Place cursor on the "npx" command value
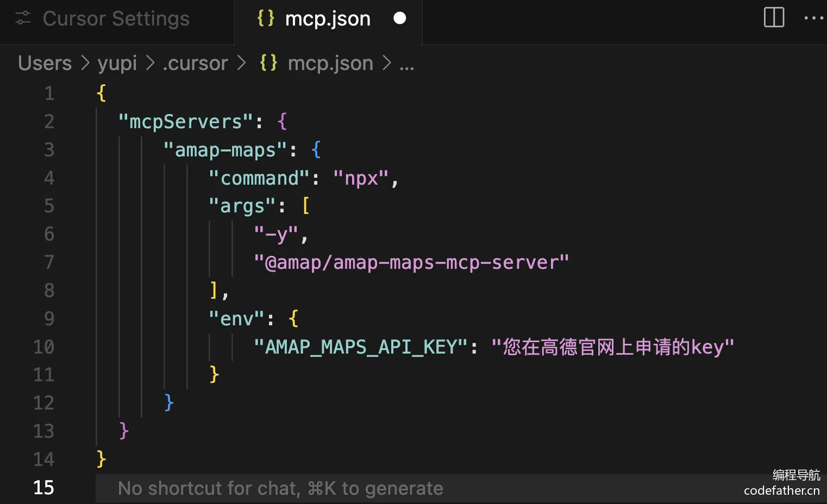The width and height of the screenshot is (827, 504). [361, 178]
